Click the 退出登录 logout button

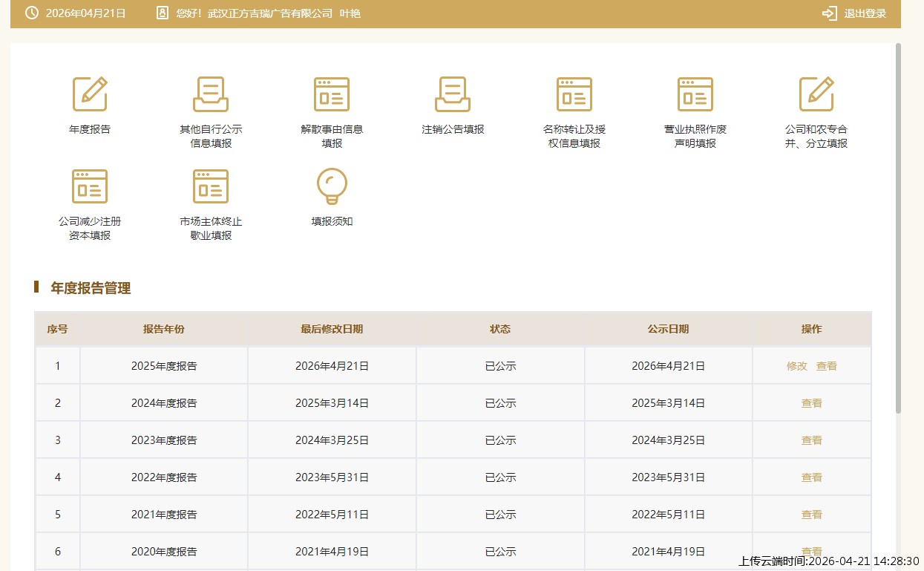coord(854,13)
